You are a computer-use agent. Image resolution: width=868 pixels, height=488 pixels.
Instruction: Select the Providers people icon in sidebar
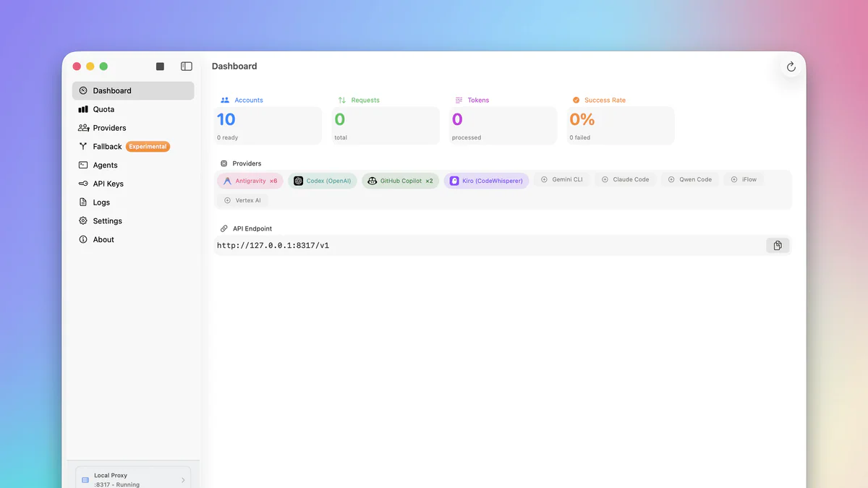[82, 127]
